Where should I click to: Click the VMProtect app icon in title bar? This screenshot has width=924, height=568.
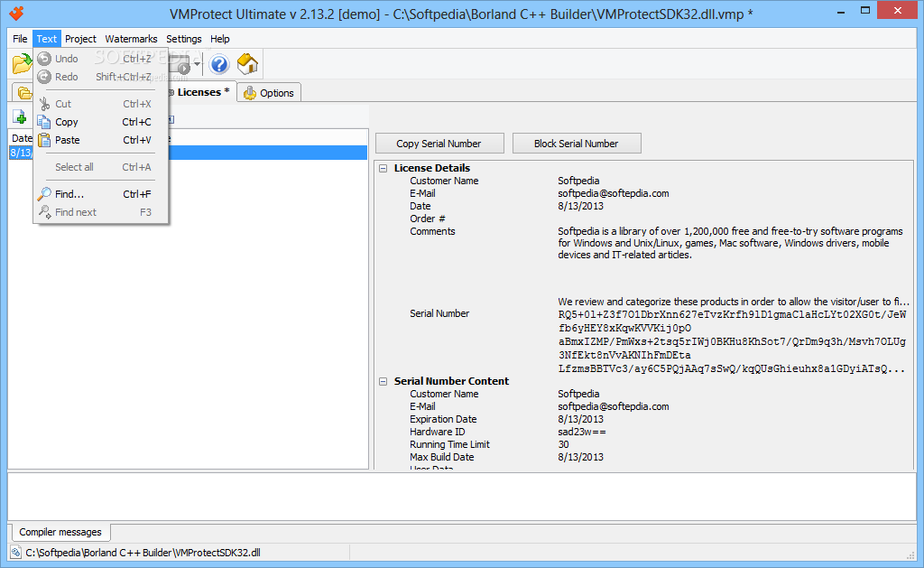pos(17,13)
